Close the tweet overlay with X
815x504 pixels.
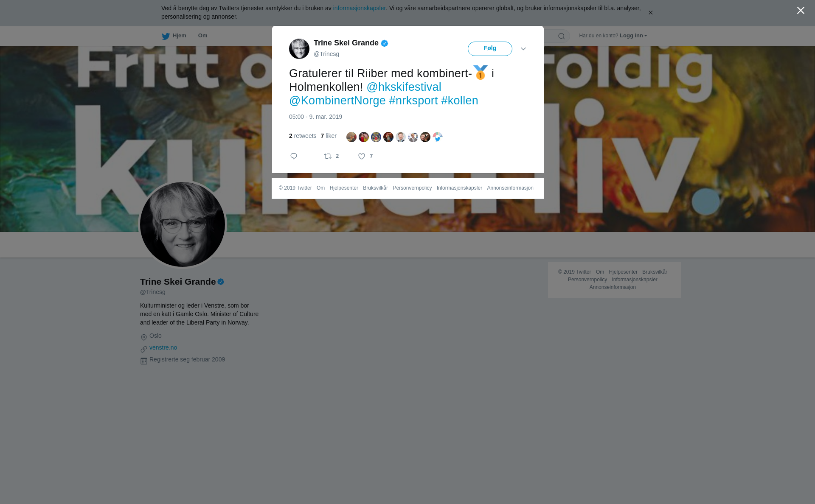(x=801, y=11)
